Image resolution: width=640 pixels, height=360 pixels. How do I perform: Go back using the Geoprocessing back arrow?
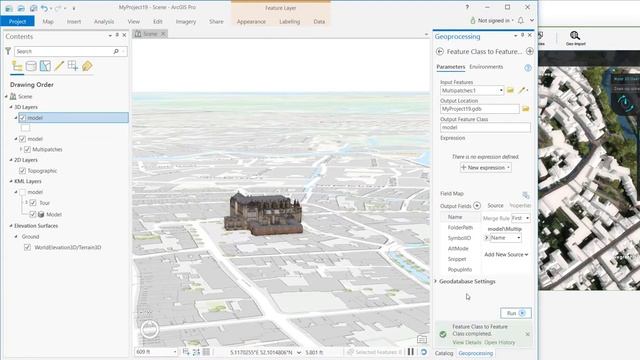click(x=440, y=51)
